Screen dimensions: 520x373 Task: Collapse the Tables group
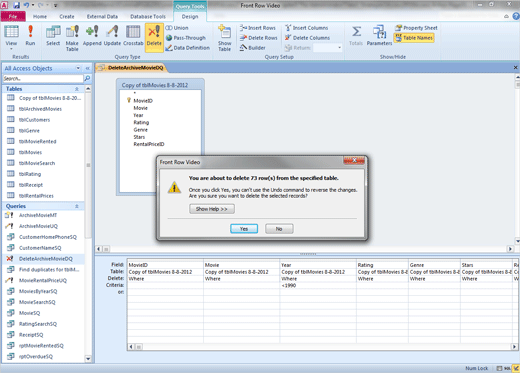coord(77,89)
